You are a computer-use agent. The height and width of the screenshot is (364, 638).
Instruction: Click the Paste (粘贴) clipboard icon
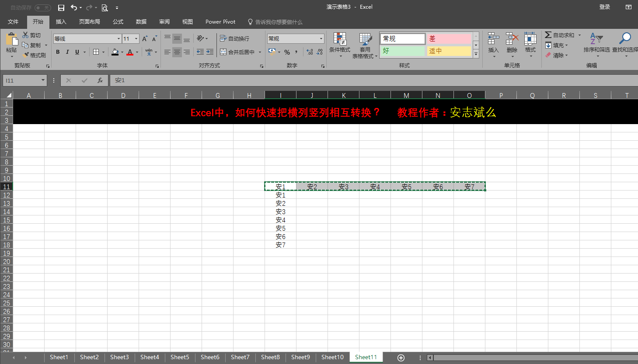(11, 39)
